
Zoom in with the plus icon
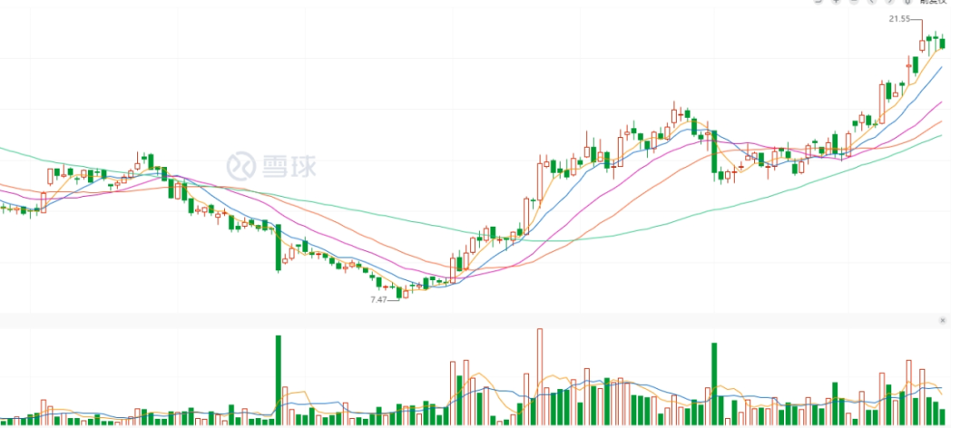pos(835,2)
